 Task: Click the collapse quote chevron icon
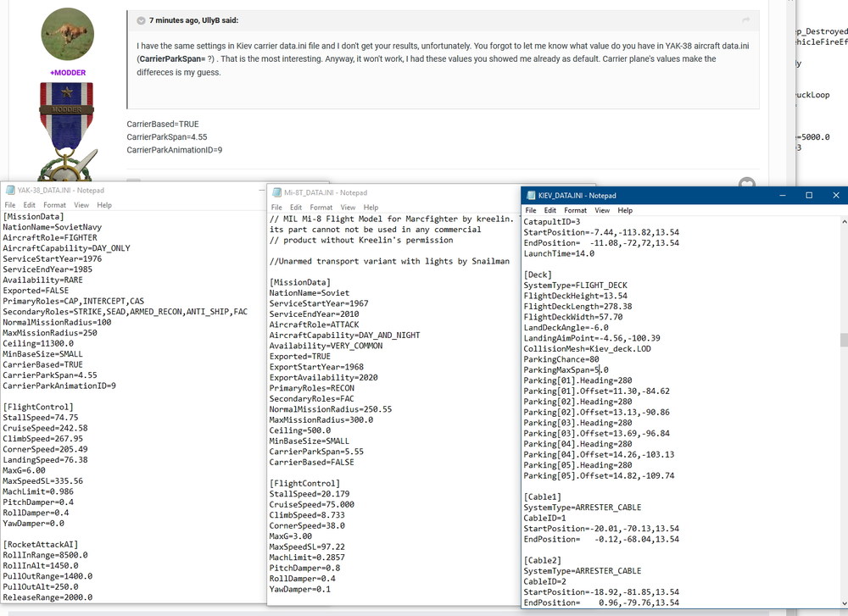click(141, 20)
